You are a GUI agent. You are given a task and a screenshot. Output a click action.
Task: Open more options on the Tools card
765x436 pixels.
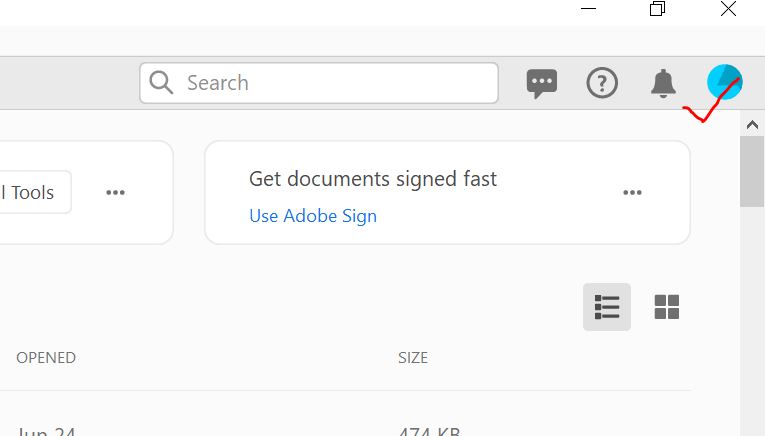point(116,192)
